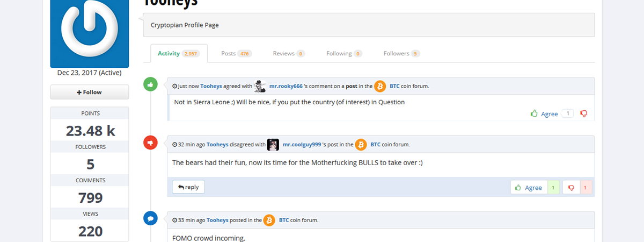644x242 pixels.
Task: Click the Bitcoin logo in the first activity
Action: pyautogui.click(x=380, y=86)
